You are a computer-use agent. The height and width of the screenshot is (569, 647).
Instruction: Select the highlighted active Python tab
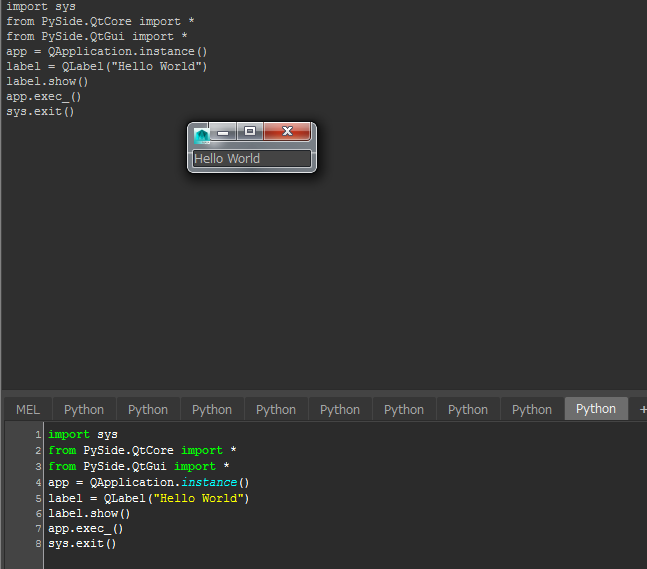pos(596,408)
